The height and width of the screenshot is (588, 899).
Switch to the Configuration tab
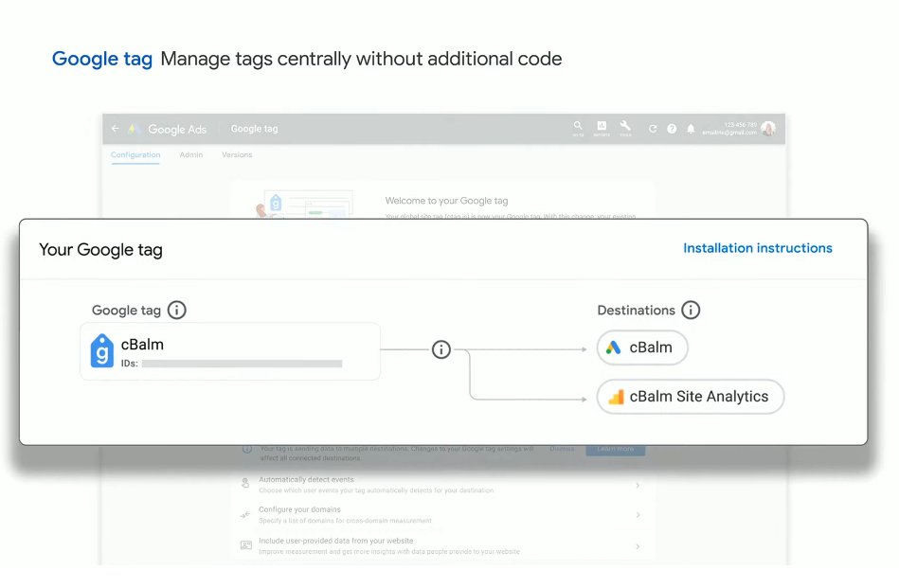point(135,154)
